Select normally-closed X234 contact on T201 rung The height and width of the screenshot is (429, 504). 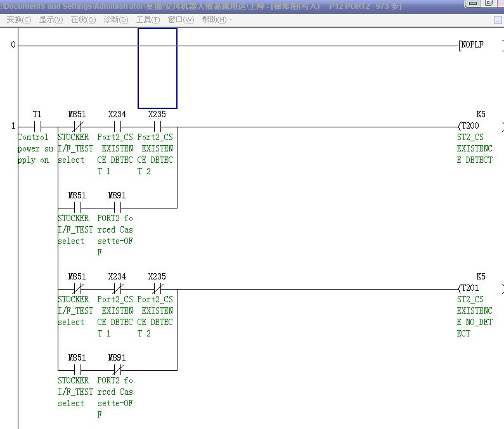(x=117, y=288)
